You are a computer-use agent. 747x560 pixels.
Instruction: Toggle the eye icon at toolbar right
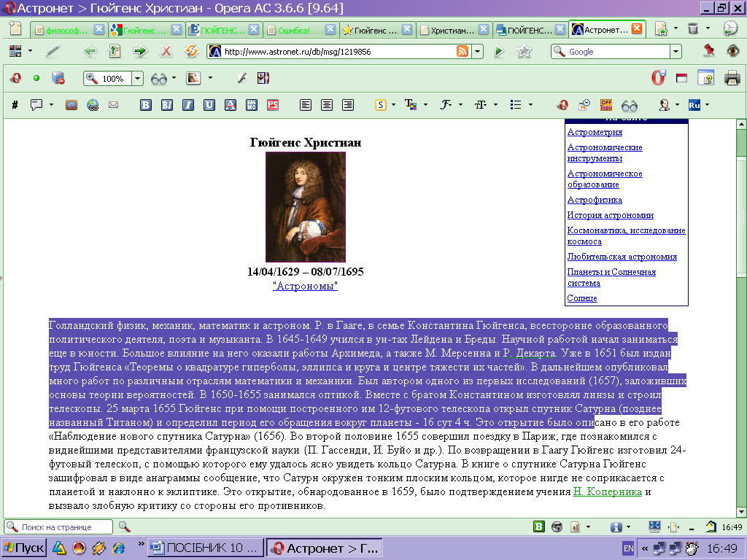tap(733, 50)
